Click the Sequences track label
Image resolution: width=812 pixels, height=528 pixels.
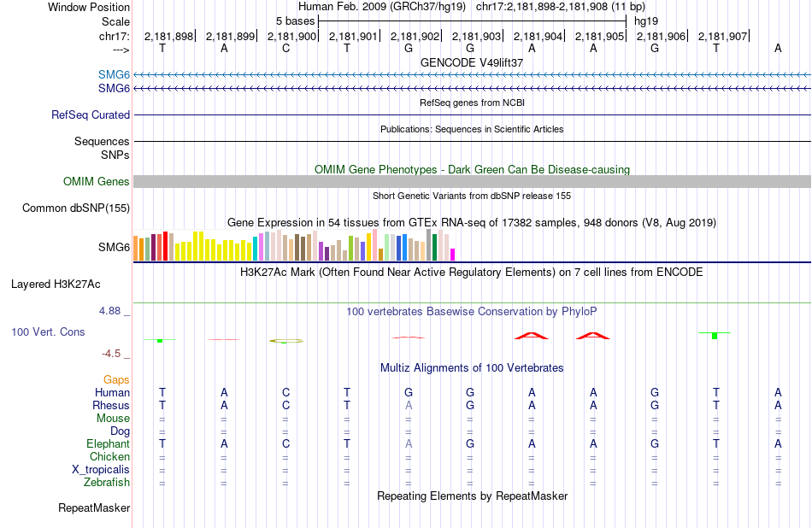(102, 141)
